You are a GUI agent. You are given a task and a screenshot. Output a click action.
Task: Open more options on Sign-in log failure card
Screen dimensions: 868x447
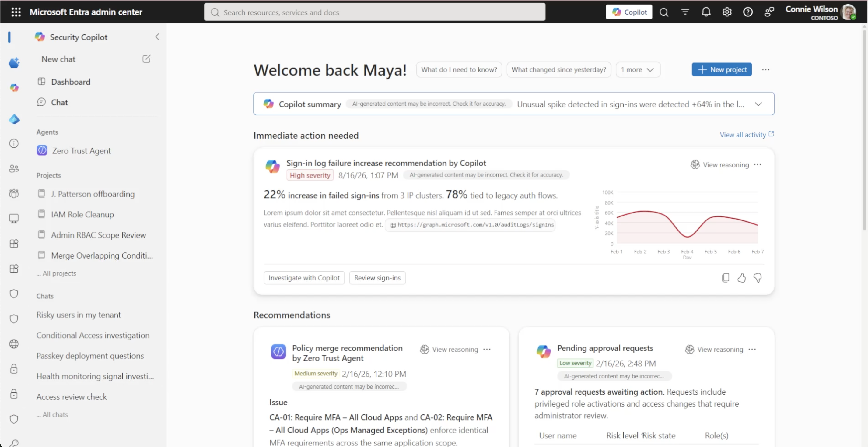pos(758,164)
